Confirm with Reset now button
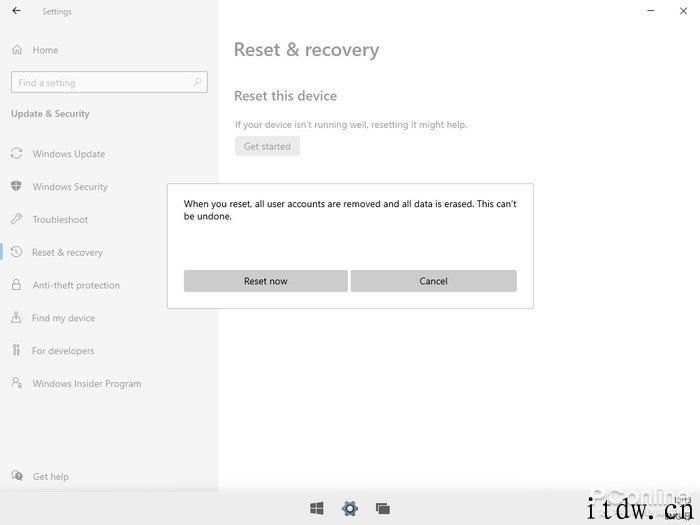Viewport: 700px width, 525px height. click(x=266, y=281)
